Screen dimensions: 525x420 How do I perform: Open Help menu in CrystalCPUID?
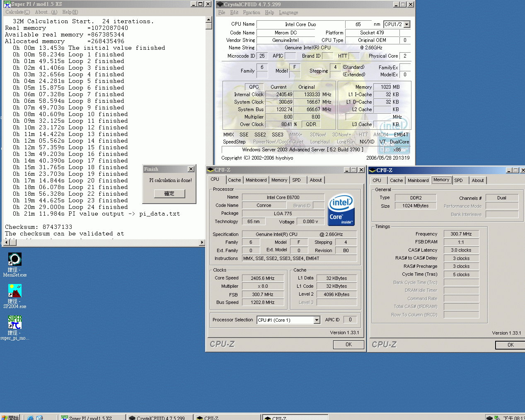coord(269,12)
